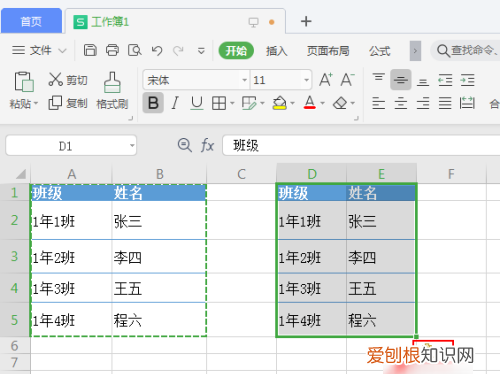The image size is (500, 374).
Task: Undo the last action
Action: 157,51
